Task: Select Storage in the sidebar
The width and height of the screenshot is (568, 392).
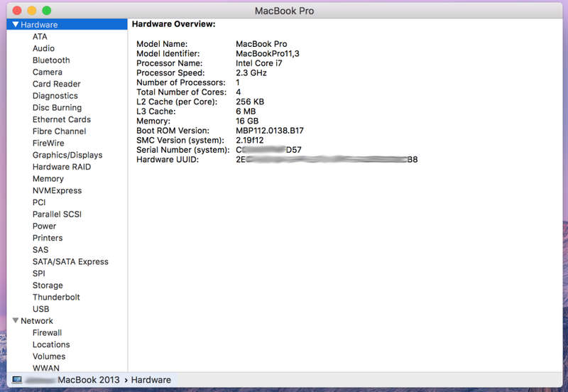Action: pos(48,285)
